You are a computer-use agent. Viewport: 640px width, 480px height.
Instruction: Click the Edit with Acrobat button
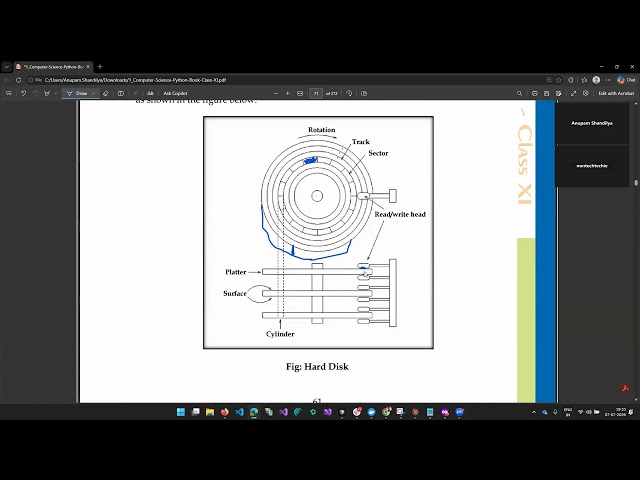coord(616,93)
